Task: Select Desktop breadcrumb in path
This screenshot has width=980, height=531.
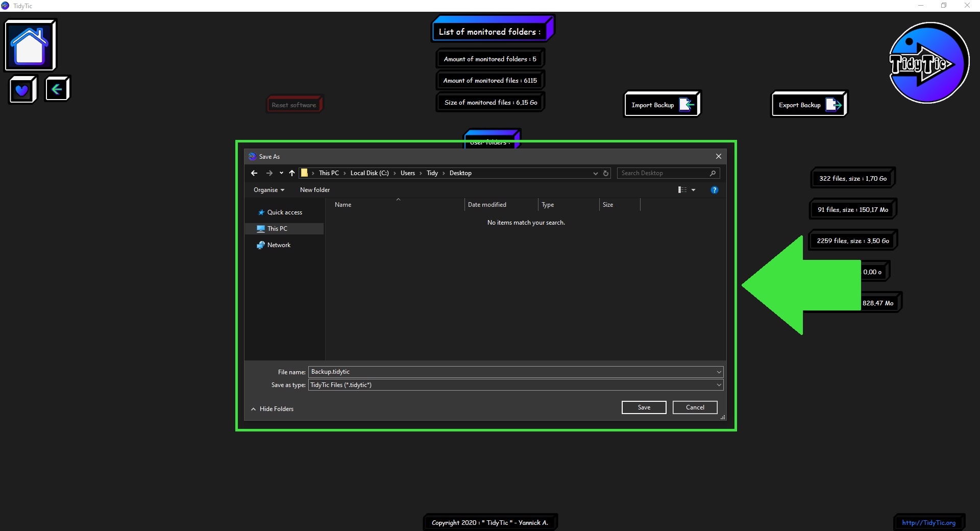Action: pos(460,173)
